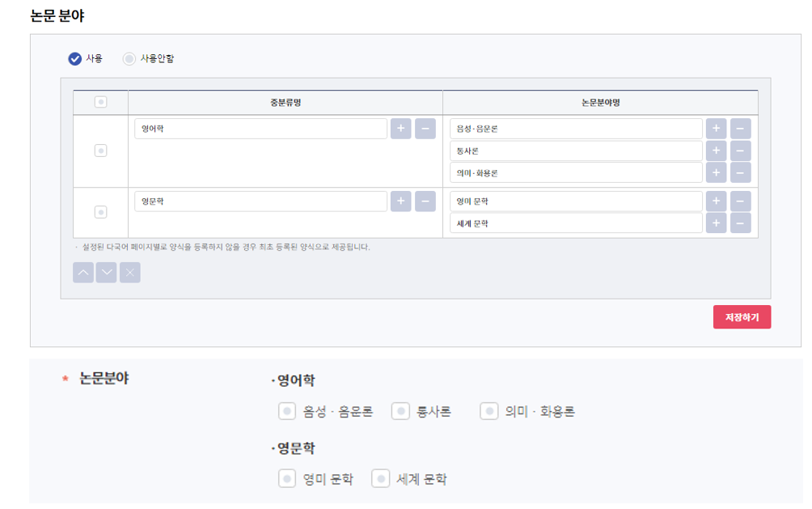Move selected row up with up-arrow button
Screen dimensions: 812x509
pyautogui.click(x=83, y=273)
